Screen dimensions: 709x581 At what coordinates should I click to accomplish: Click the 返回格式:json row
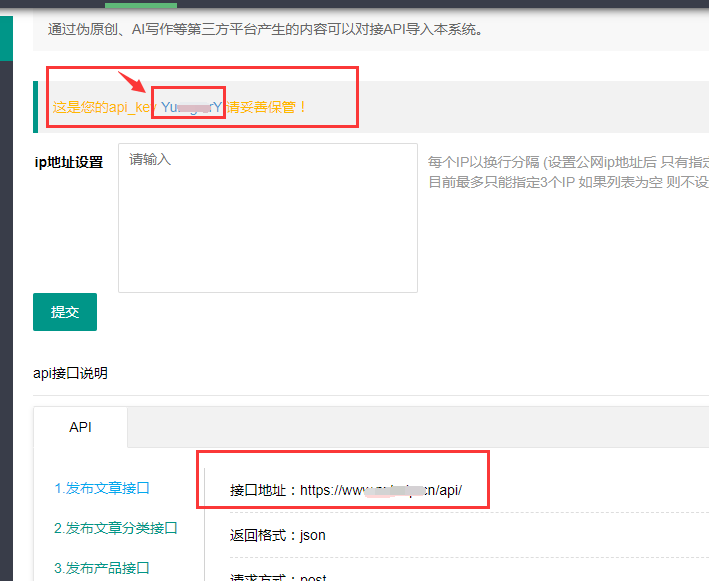[277, 535]
